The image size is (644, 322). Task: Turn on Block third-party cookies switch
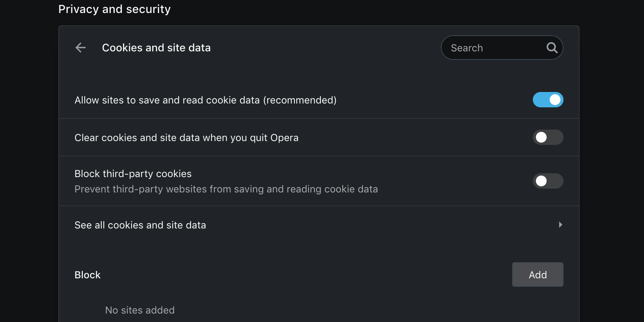tap(548, 181)
